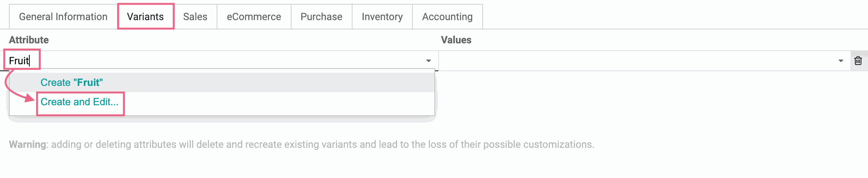Open the Purchase tab
Viewport: 868px width, 178px height.
(x=322, y=17)
